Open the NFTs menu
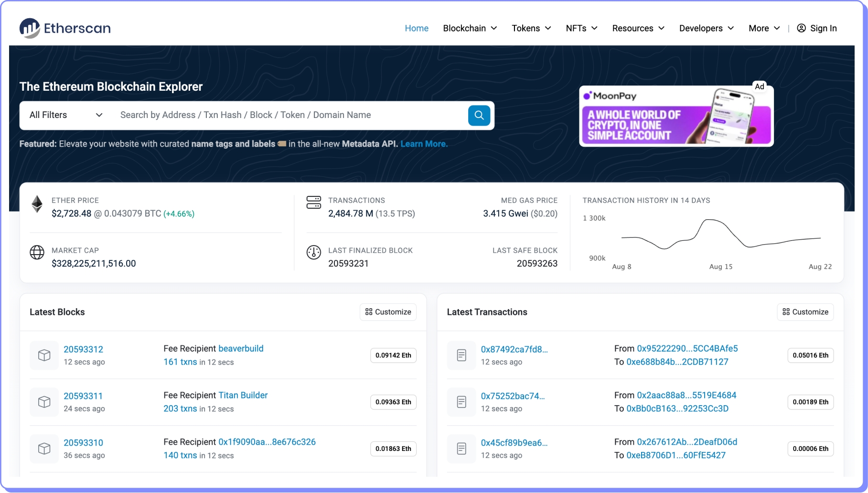The height and width of the screenshot is (493, 868). point(581,28)
